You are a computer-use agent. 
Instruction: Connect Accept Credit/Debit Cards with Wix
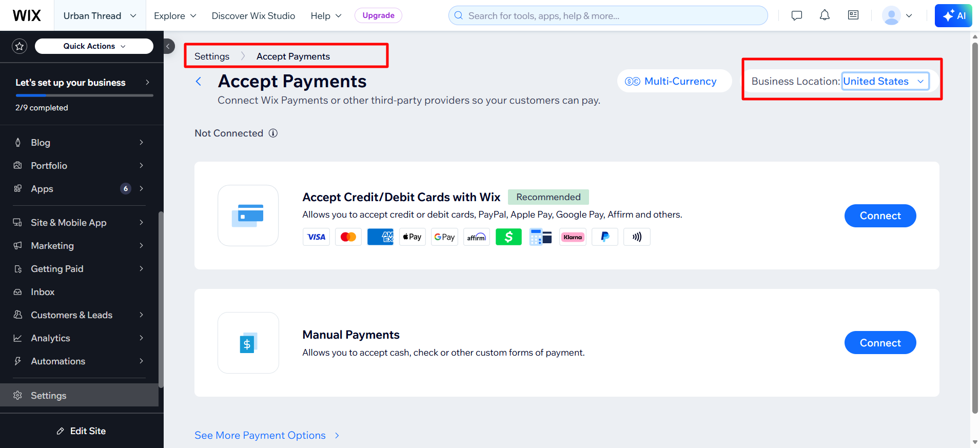click(880, 216)
